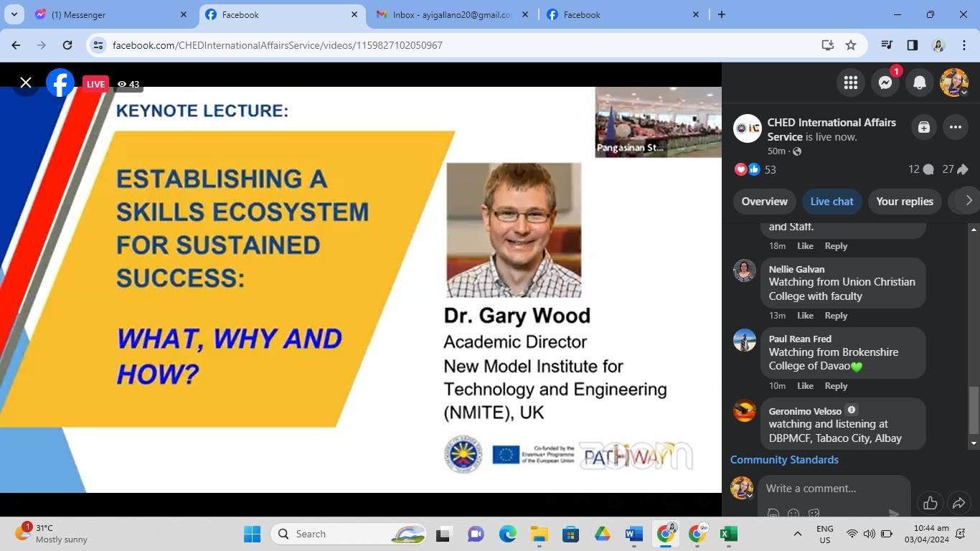This screenshot has width=980, height=551.
Task: Open the Facebook menu grid icon
Action: 851,83
